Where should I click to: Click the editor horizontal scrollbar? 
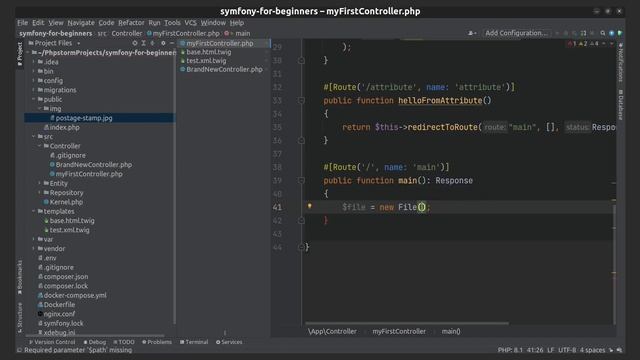pyautogui.click(x=407, y=323)
